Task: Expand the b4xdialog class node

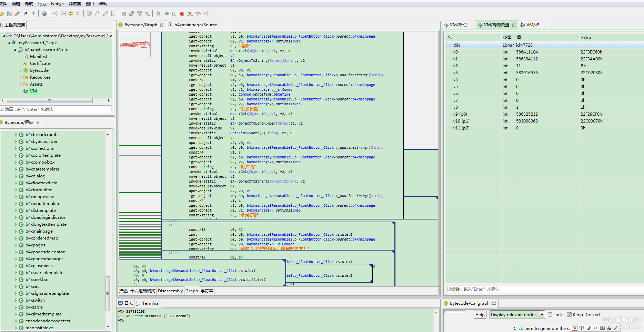Action: [x=16, y=176]
